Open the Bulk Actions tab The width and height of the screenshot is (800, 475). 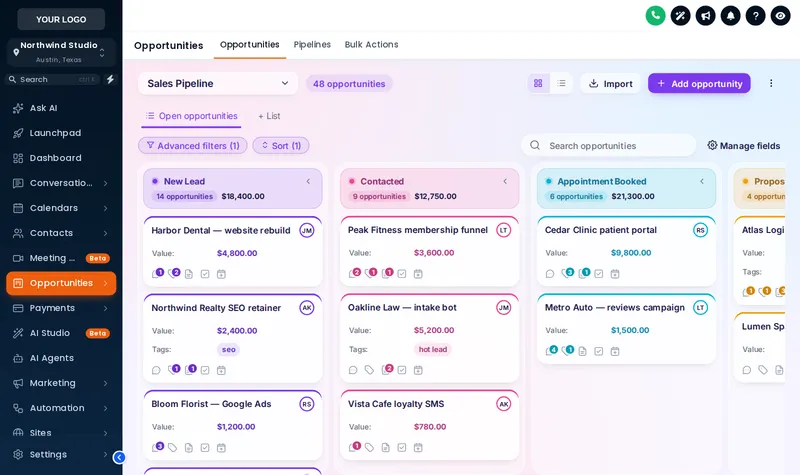click(371, 44)
